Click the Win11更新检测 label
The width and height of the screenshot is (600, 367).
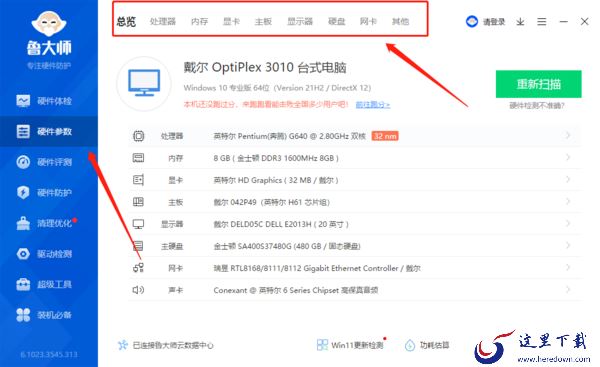(x=357, y=345)
